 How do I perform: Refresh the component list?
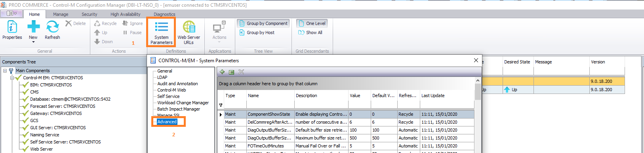click(x=52, y=30)
